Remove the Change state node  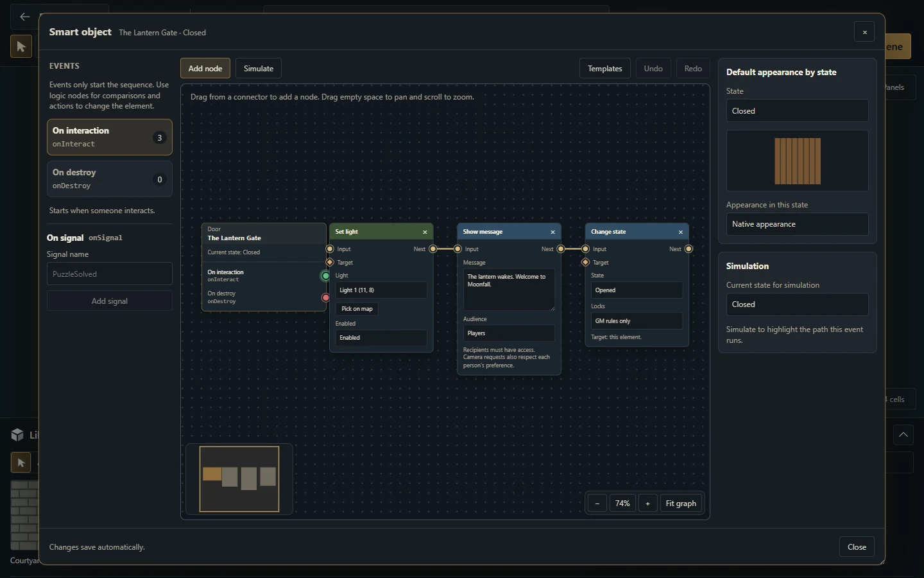681,232
